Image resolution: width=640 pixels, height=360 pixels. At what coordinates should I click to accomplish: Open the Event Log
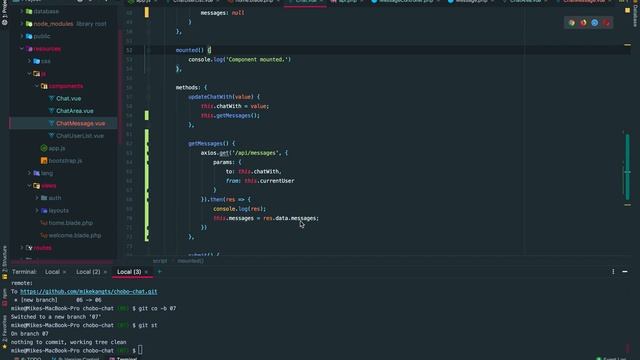tap(611, 358)
